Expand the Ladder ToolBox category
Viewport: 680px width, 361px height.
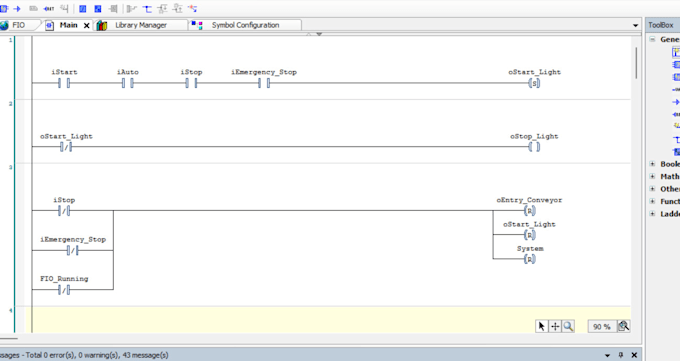pyautogui.click(x=652, y=213)
